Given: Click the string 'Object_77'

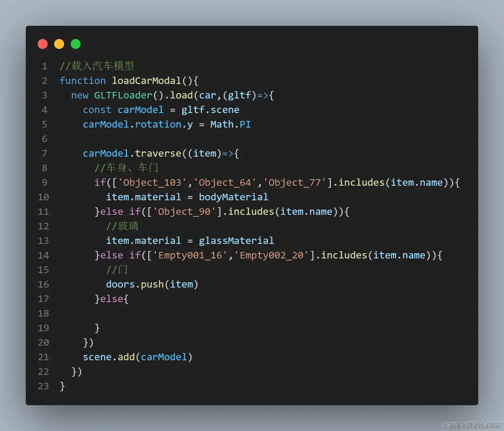Looking at the screenshot, I should point(295,182).
